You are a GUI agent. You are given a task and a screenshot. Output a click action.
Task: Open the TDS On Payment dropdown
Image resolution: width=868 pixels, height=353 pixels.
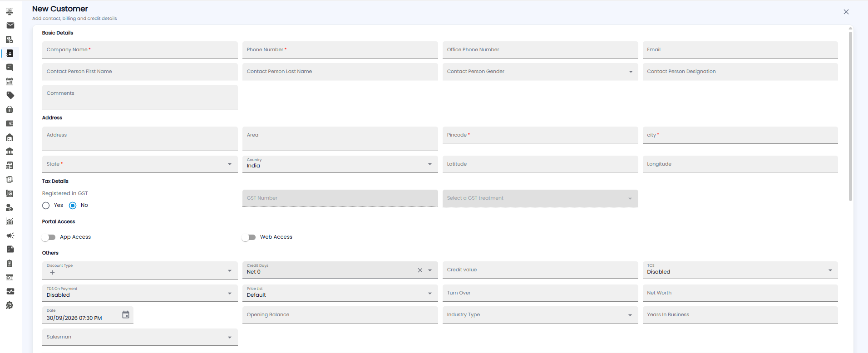140,293
